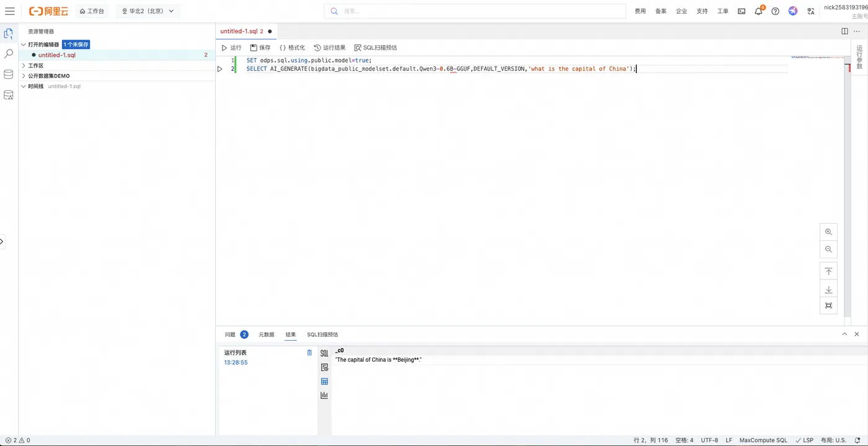Viewport: 868px width, 446px height.
Task: Click the toolbar SQL扫描预估 button
Action: [376, 48]
